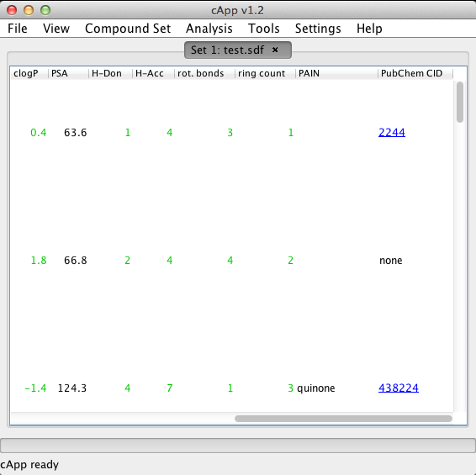476x475 pixels.
Task: Click the H-Don column header
Action: [x=110, y=73]
